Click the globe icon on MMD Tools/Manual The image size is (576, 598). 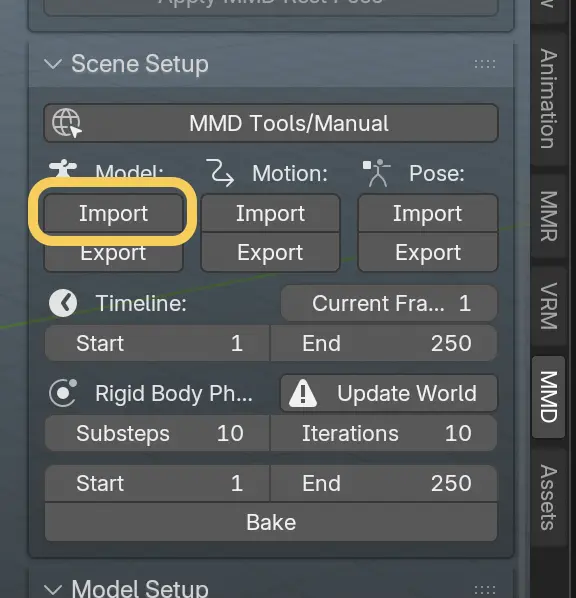[67, 123]
